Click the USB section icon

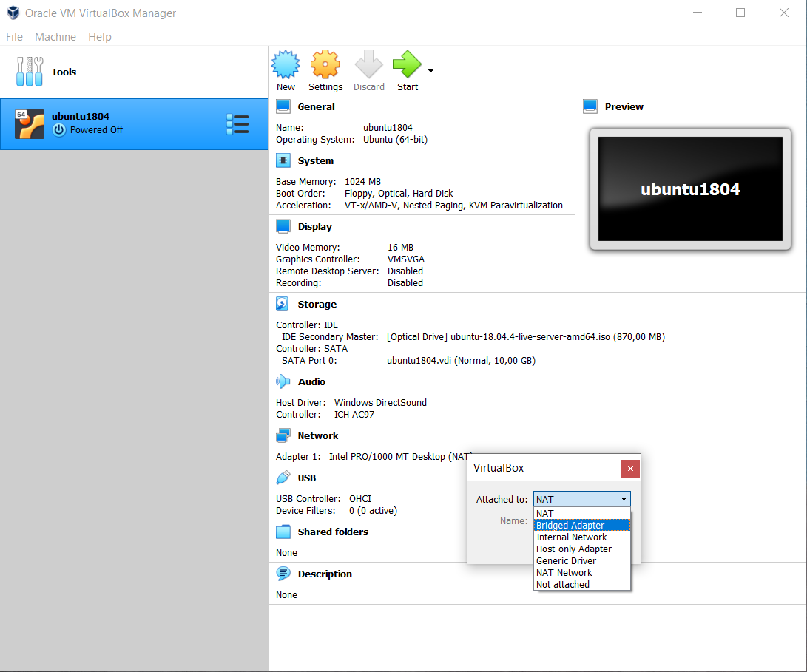pyautogui.click(x=283, y=478)
